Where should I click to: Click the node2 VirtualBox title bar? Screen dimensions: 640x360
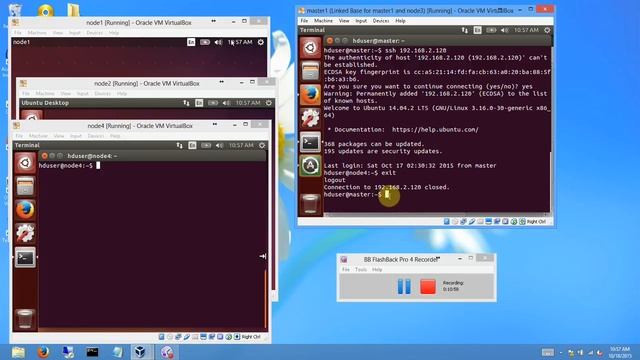pos(147,83)
